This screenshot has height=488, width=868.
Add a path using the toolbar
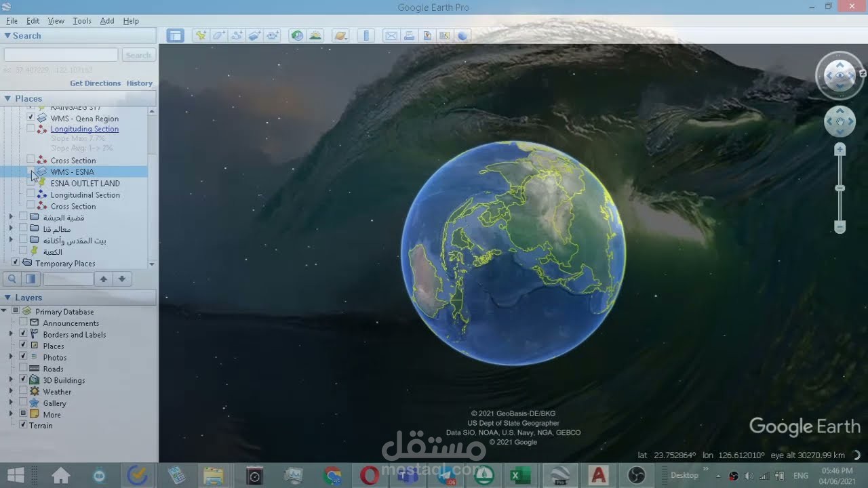pos(237,36)
